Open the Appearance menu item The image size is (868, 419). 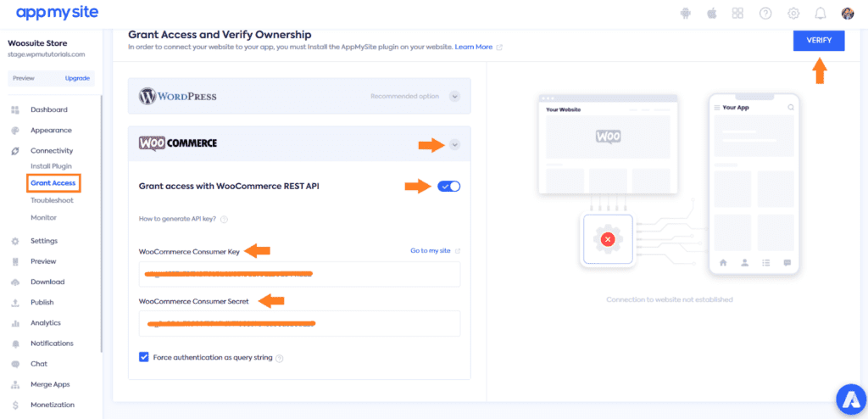51,131
